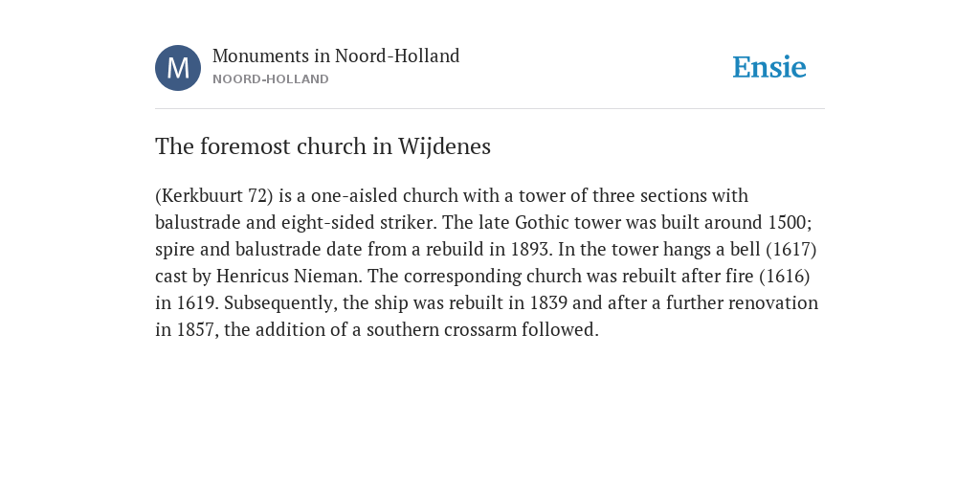Click the horizontal divider under the header
This screenshot has height=490, width=980.
click(490, 109)
